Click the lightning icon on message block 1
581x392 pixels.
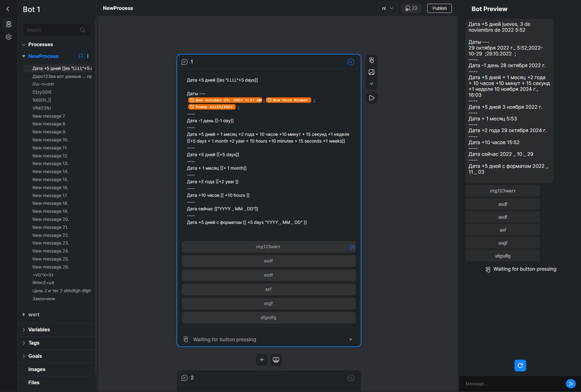(351, 62)
